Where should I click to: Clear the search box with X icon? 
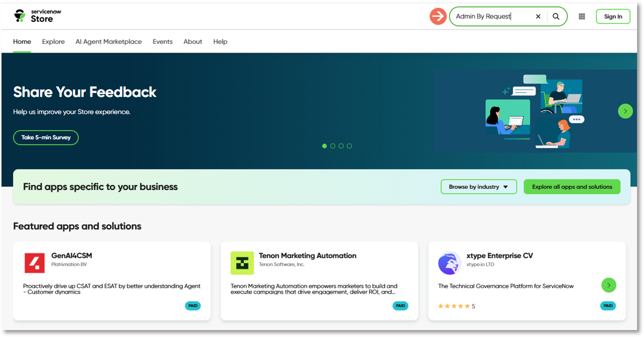(538, 16)
